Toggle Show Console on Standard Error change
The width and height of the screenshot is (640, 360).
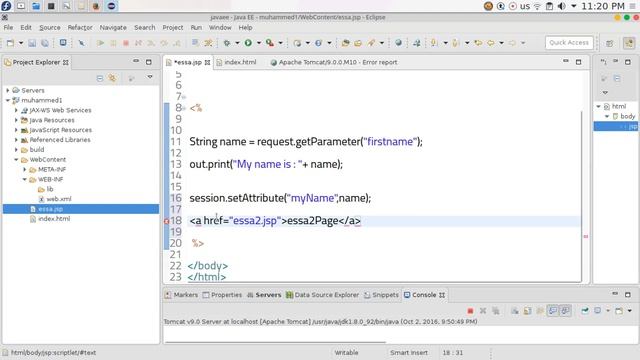pos(565,311)
